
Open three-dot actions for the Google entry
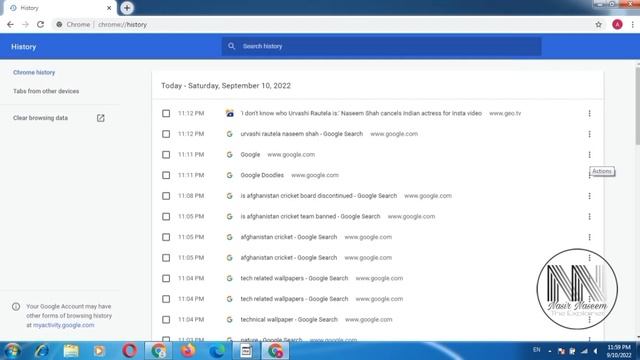click(589, 155)
